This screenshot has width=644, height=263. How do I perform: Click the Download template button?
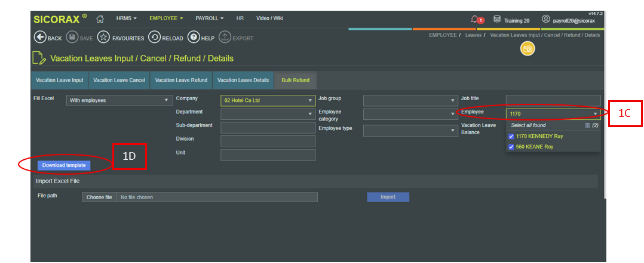(64, 165)
